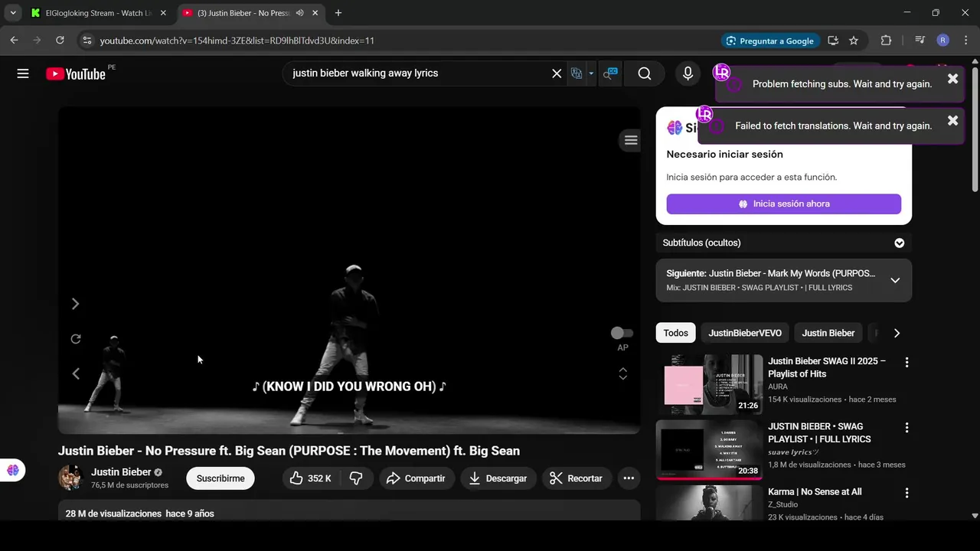Open the tab search dropdown arrow
Viewport: 980px width, 551px height.
pyautogui.click(x=13, y=13)
